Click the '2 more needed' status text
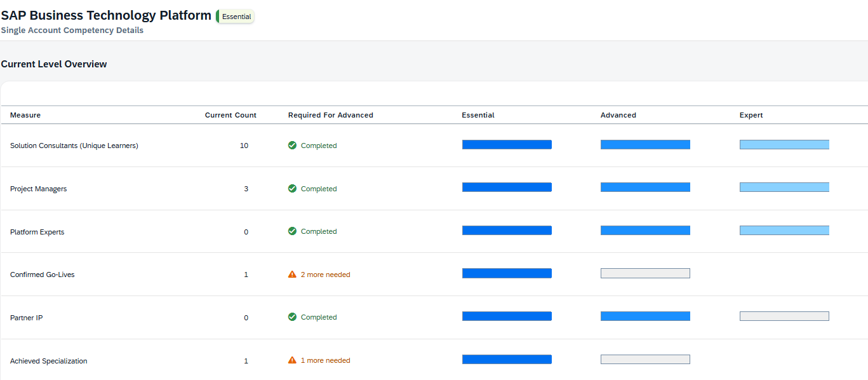Screen dimensions: 868x380 (x=325, y=275)
